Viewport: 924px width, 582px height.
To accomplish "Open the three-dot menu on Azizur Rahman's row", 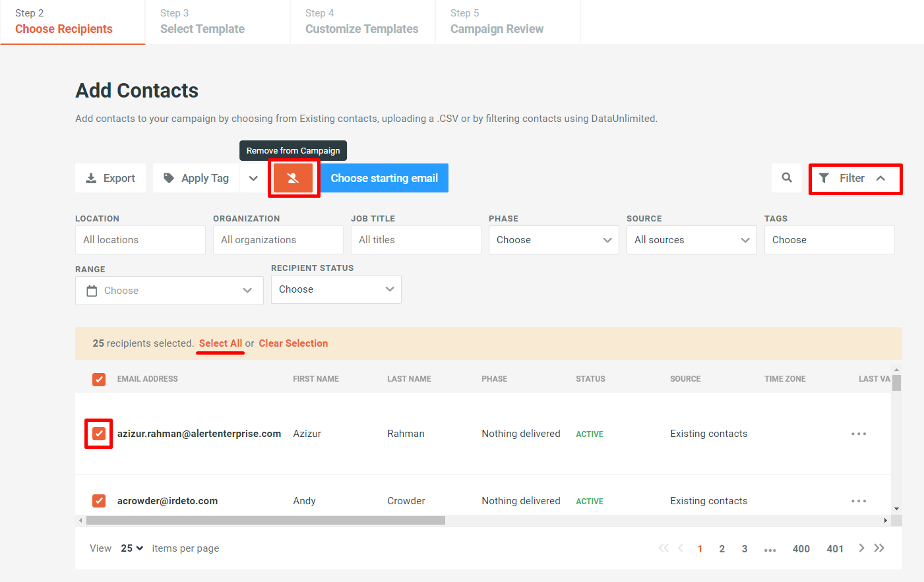I will pos(859,433).
